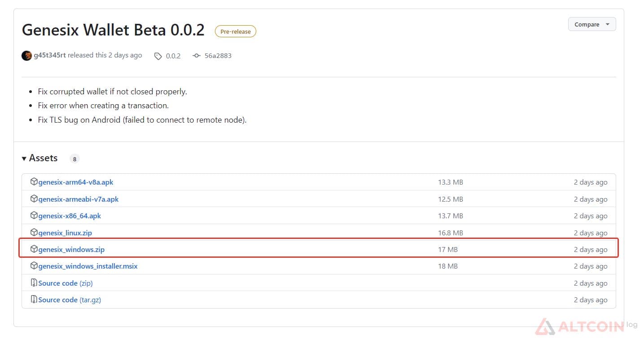
Task: Click the 17 MB size of genesix_windows.zip
Action: coord(448,249)
